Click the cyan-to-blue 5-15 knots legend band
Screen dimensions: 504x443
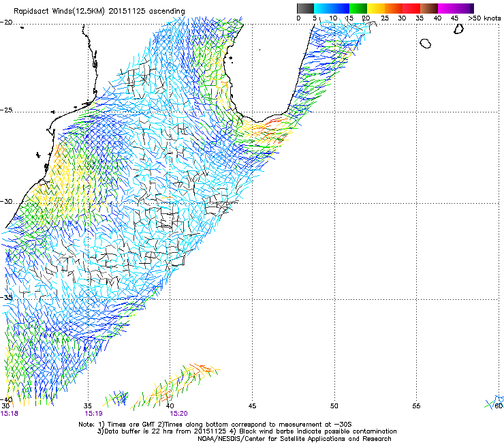click(x=332, y=8)
